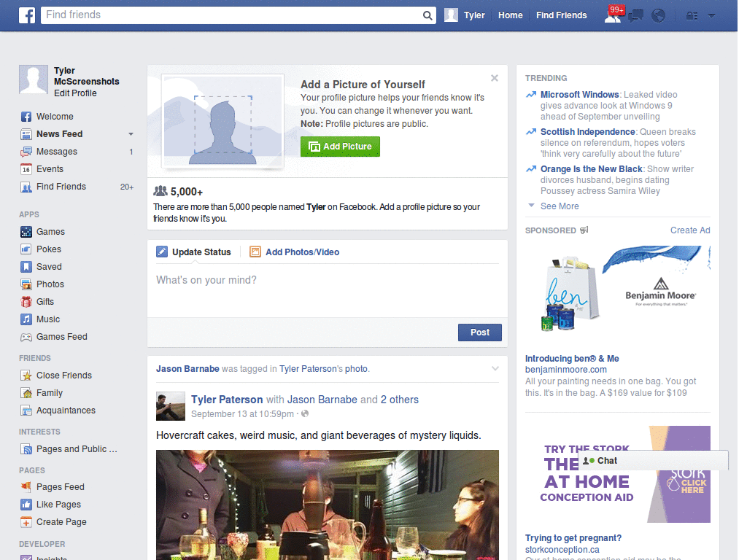
Task: Open the Music note icon
Action: click(x=26, y=319)
